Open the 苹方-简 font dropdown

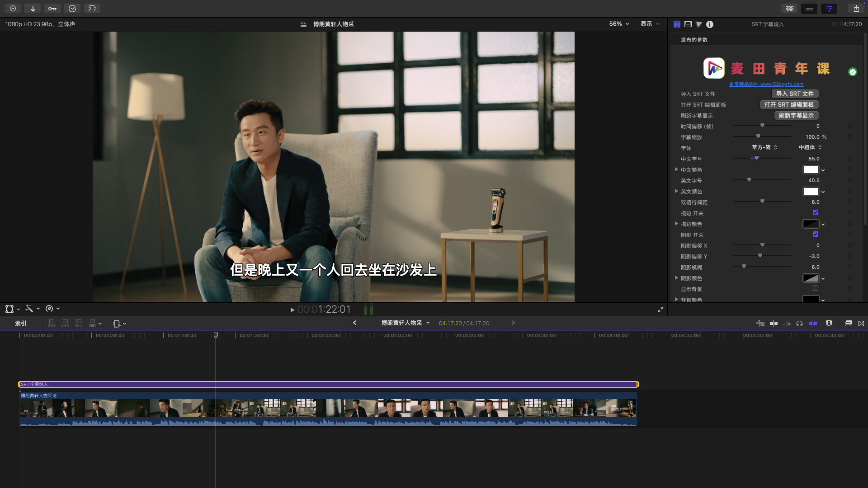(x=764, y=147)
